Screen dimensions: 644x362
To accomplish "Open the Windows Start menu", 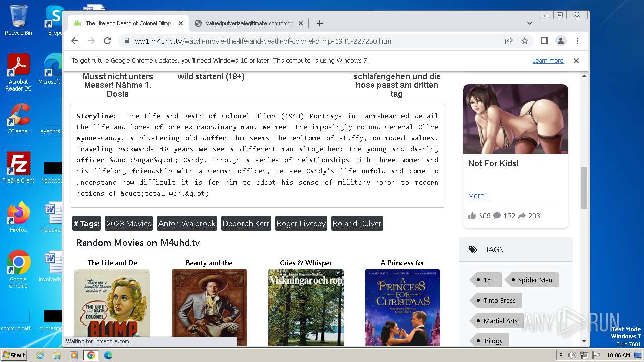I will [14, 355].
